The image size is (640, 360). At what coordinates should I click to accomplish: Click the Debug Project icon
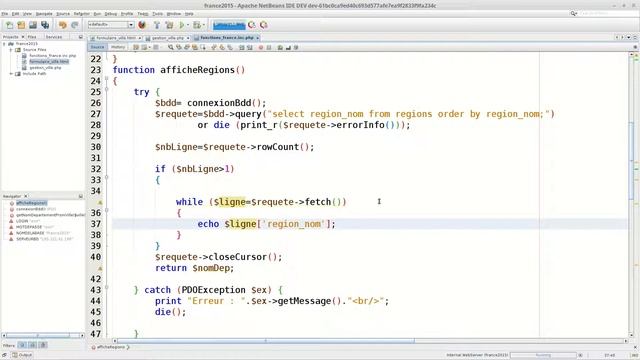pyautogui.click(x=197, y=25)
